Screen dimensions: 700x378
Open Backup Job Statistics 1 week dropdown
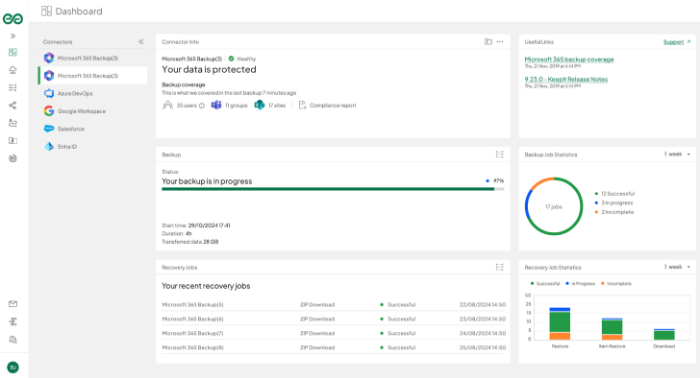pyautogui.click(x=677, y=154)
